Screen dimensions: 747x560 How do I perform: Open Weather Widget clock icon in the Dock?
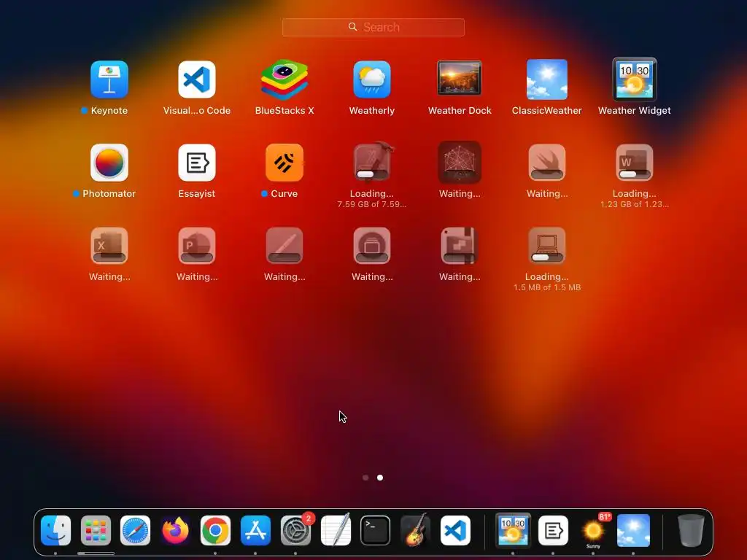(x=513, y=529)
